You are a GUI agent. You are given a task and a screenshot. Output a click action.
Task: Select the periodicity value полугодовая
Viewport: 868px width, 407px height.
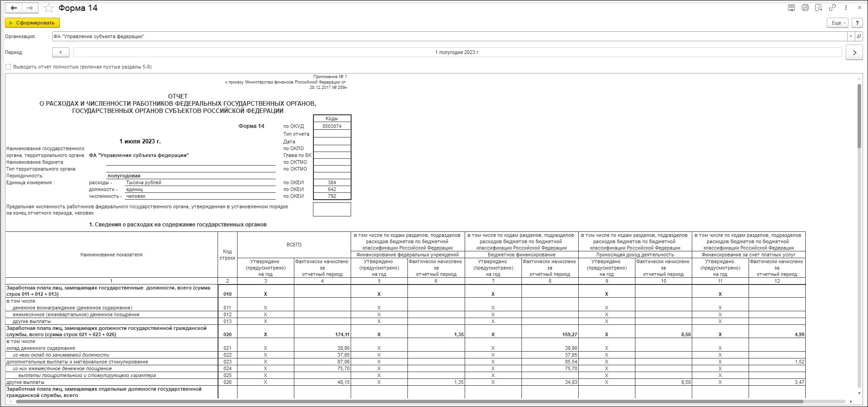[124, 176]
